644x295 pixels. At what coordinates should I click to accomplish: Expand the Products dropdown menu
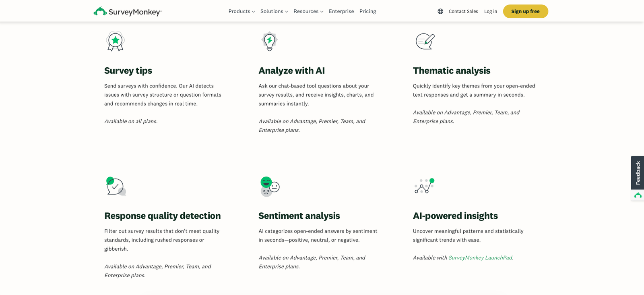pos(242,11)
